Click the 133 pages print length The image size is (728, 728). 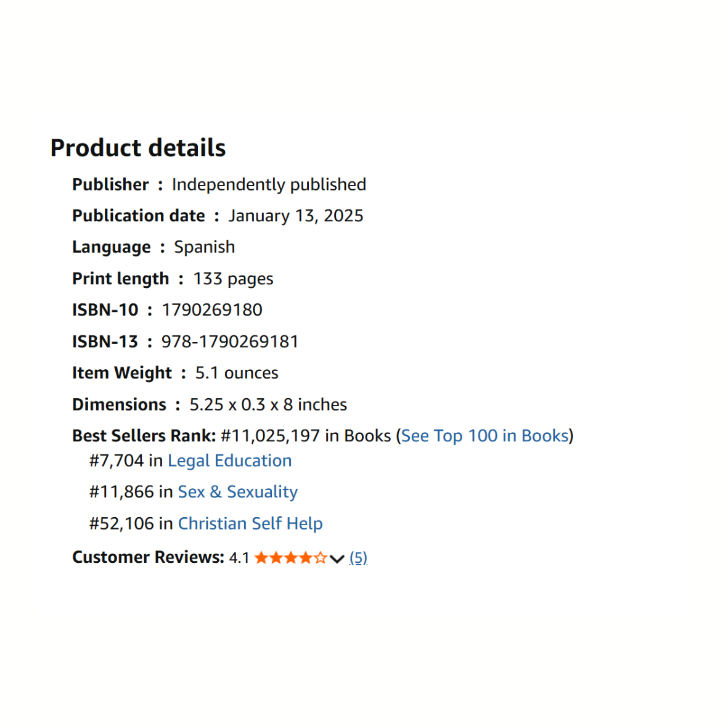pyautogui.click(x=233, y=279)
